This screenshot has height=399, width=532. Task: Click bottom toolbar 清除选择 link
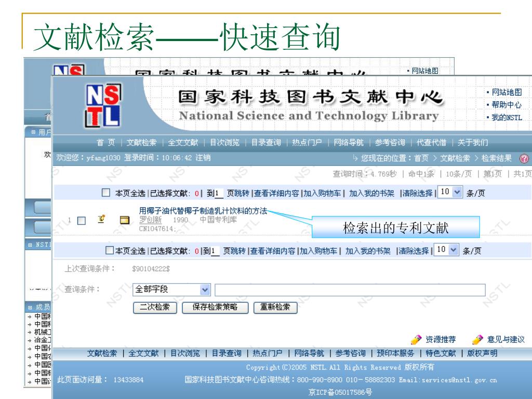click(414, 251)
